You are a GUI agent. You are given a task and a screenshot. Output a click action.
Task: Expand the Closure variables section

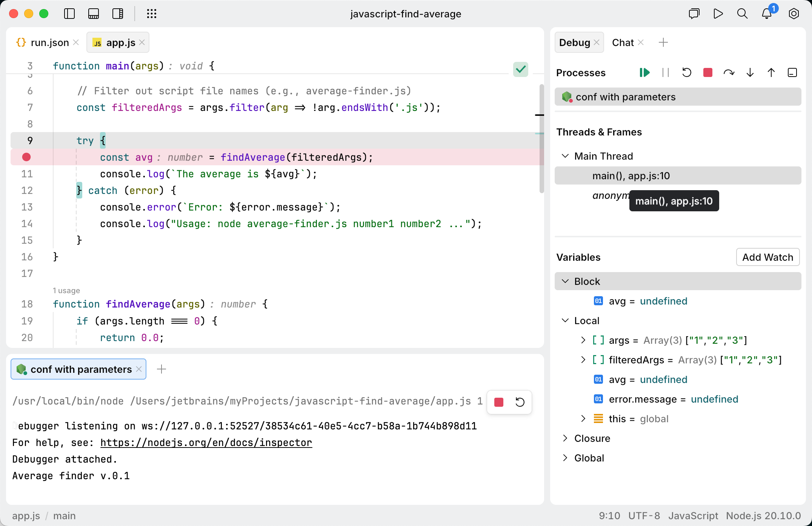pos(565,438)
